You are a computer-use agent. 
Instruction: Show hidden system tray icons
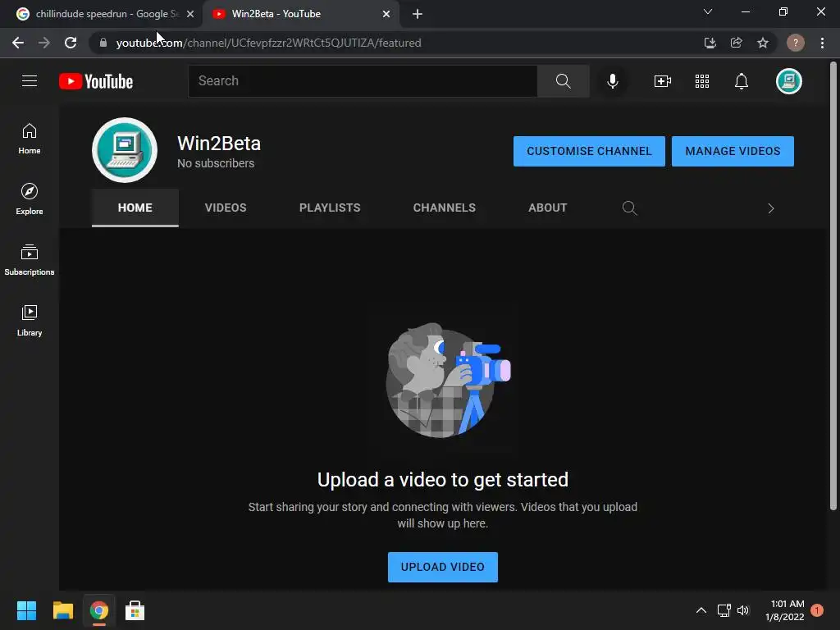pyautogui.click(x=701, y=610)
